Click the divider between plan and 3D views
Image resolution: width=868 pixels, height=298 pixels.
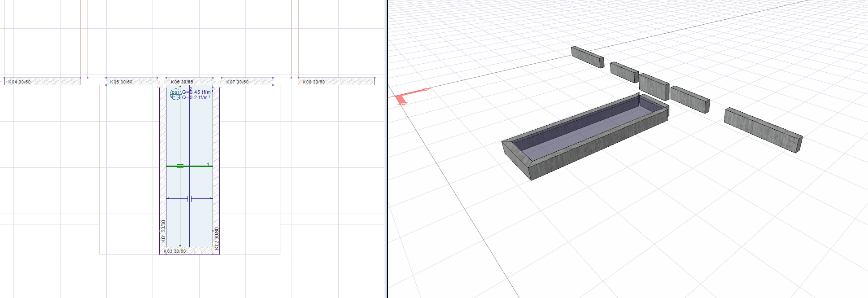pos(387,149)
